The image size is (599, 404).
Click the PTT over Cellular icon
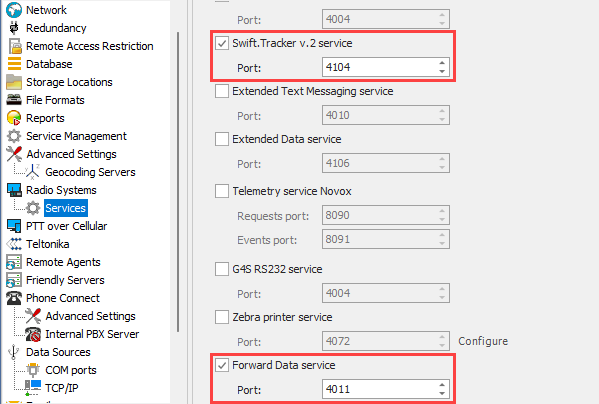click(x=14, y=226)
